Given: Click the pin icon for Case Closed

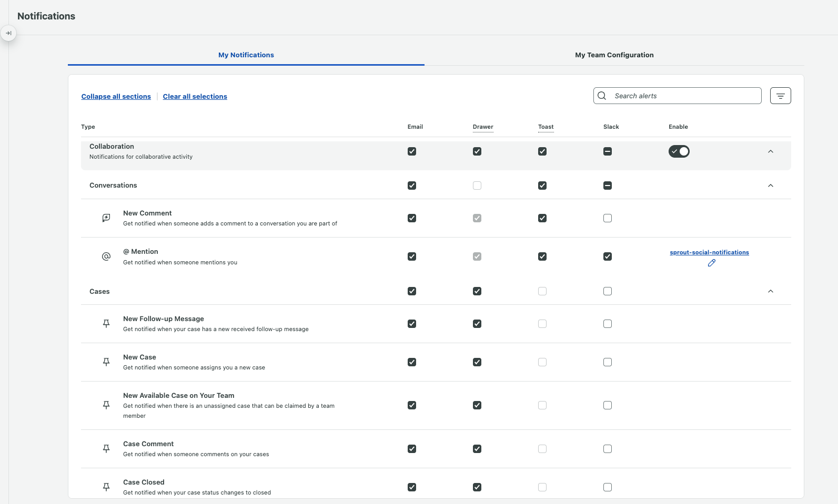Looking at the screenshot, I should tap(106, 487).
